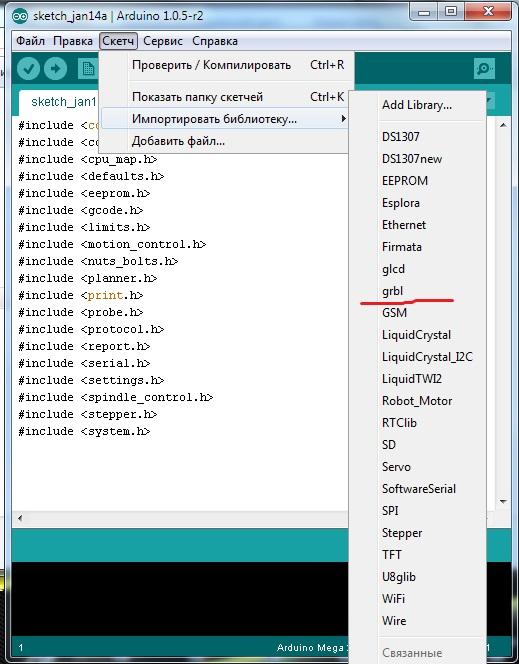Click the Upload arrow toolbar icon

(x=55, y=69)
